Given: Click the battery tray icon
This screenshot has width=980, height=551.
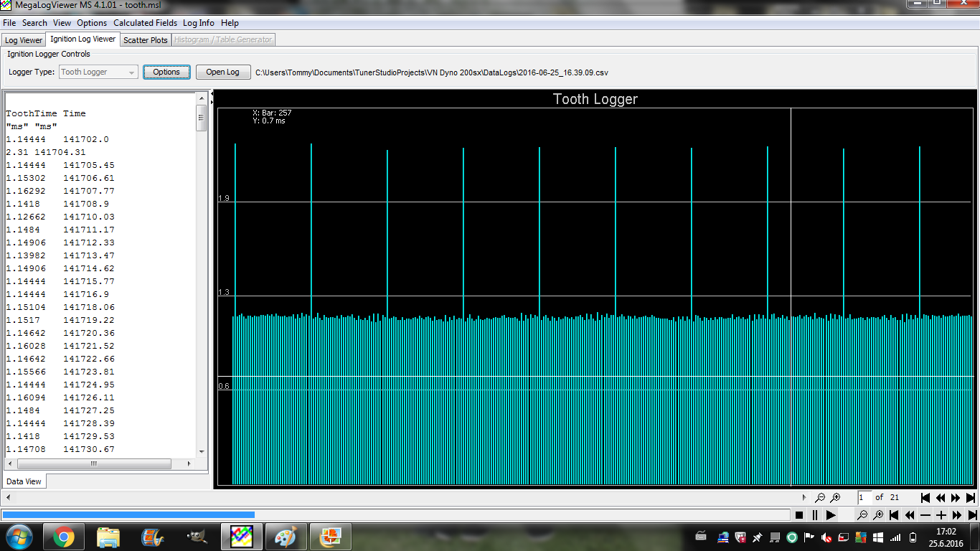Looking at the screenshot, I should (913, 537).
